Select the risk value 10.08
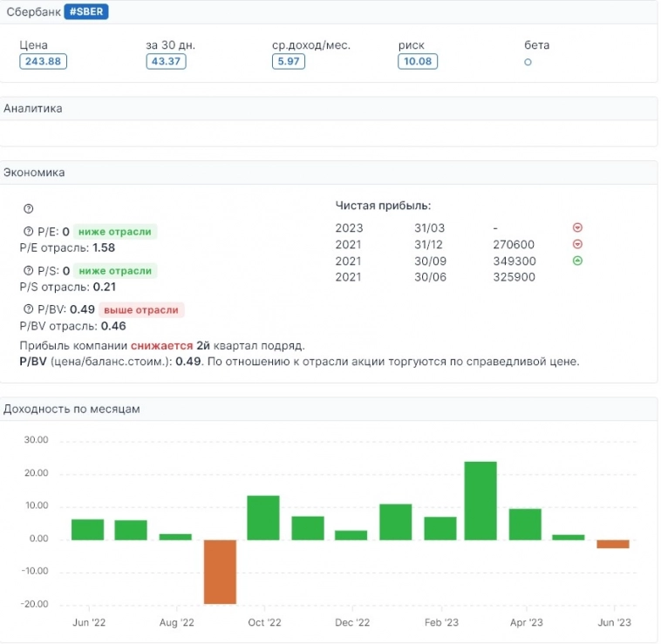This screenshot has width=661, height=644. [x=418, y=61]
